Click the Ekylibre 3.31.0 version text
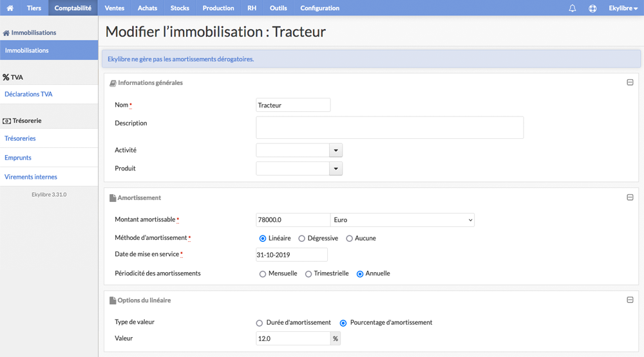 click(x=49, y=194)
